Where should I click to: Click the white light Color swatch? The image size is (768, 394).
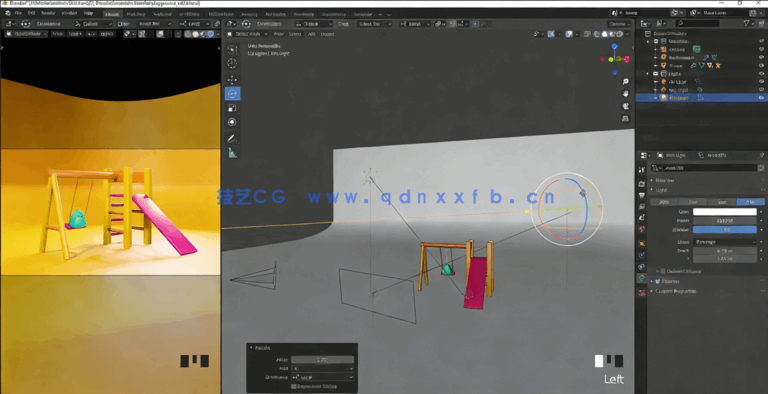pos(724,212)
